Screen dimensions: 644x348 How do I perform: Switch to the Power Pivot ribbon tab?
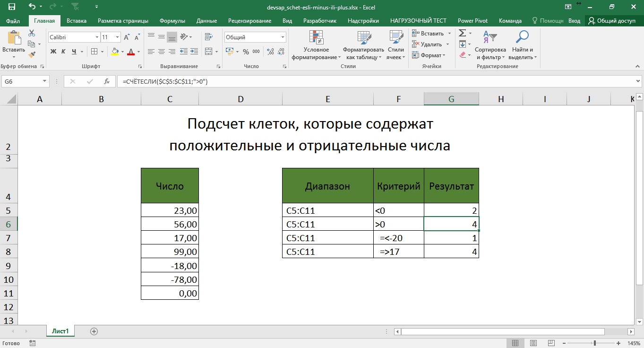[x=472, y=21]
